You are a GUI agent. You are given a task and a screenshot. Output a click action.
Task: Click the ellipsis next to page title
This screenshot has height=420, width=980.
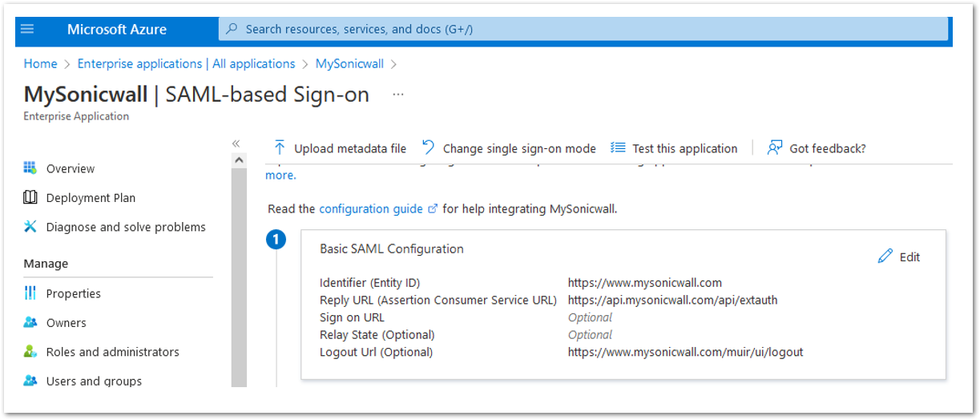(x=398, y=95)
